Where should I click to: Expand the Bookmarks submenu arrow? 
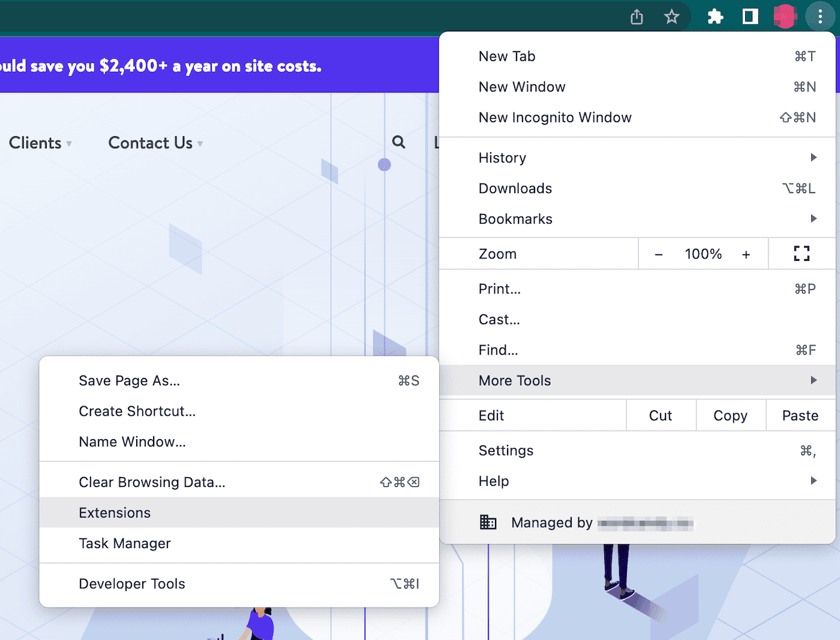pos(814,218)
